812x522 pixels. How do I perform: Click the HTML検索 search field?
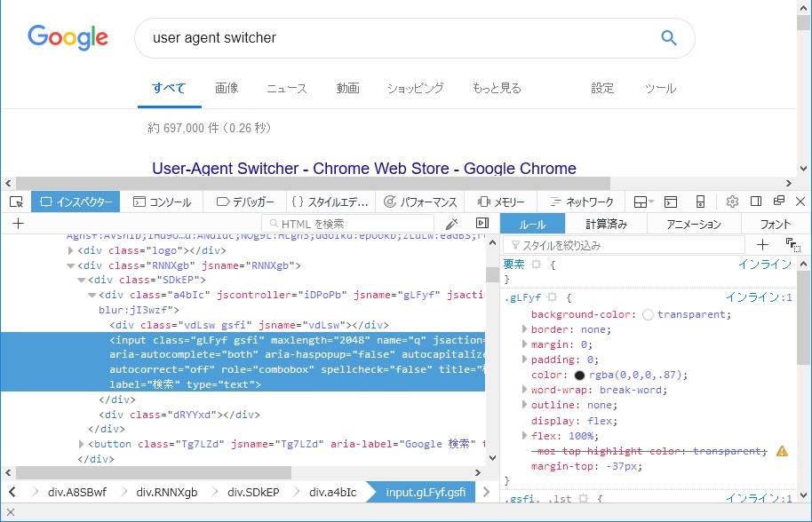point(355,224)
